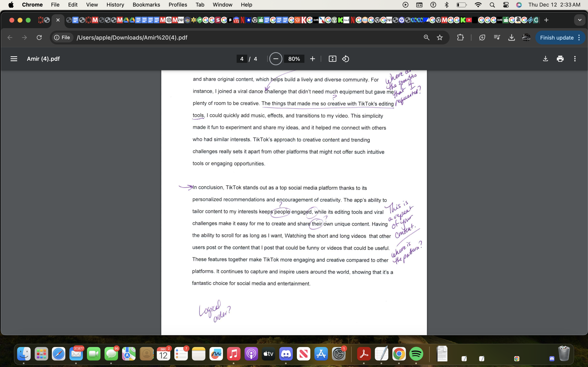The height and width of the screenshot is (367, 588).
Task: Toggle the bookmark star for this page
Action: pos(440,37)
